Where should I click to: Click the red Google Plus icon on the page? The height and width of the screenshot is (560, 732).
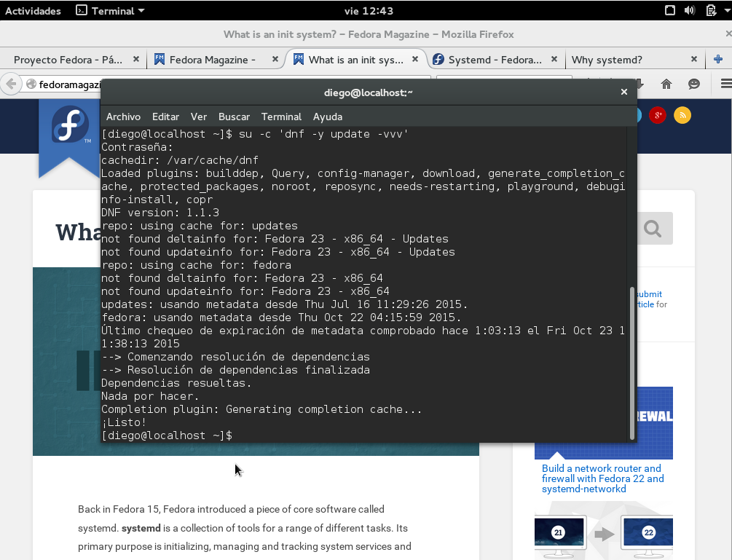pos(657,115)
